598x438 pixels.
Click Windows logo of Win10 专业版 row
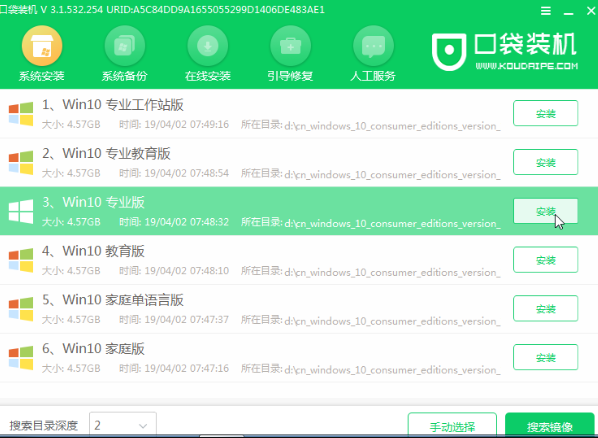tap(21, 211)
